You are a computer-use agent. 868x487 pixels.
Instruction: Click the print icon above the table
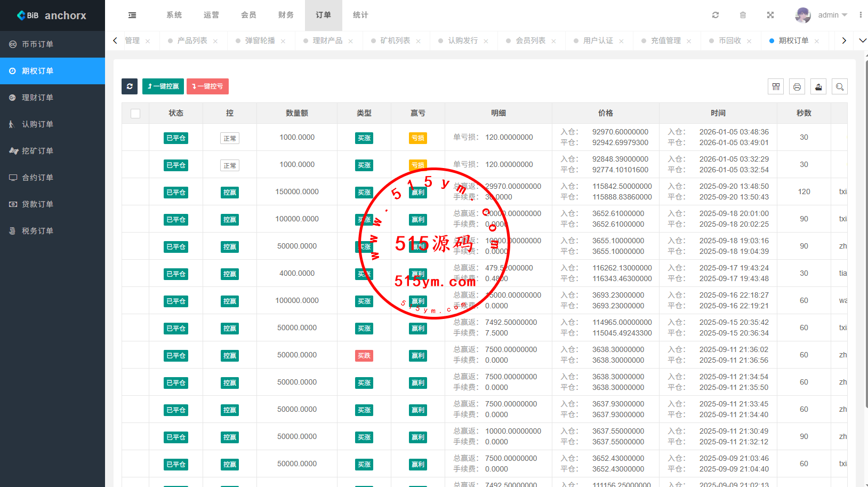point(797,86)
